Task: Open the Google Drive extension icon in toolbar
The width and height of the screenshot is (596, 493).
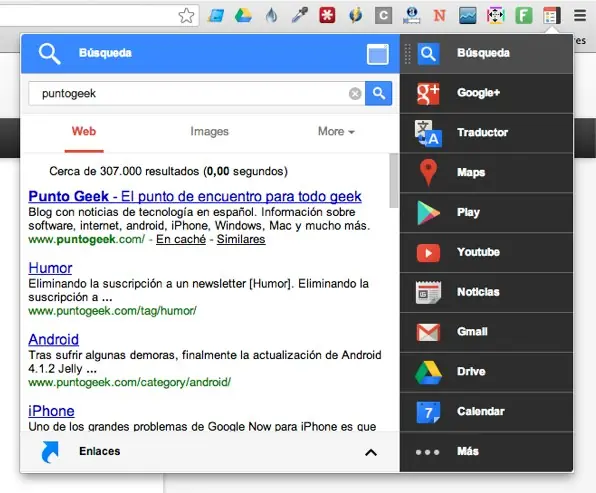Action: click(x=243, y=16)
